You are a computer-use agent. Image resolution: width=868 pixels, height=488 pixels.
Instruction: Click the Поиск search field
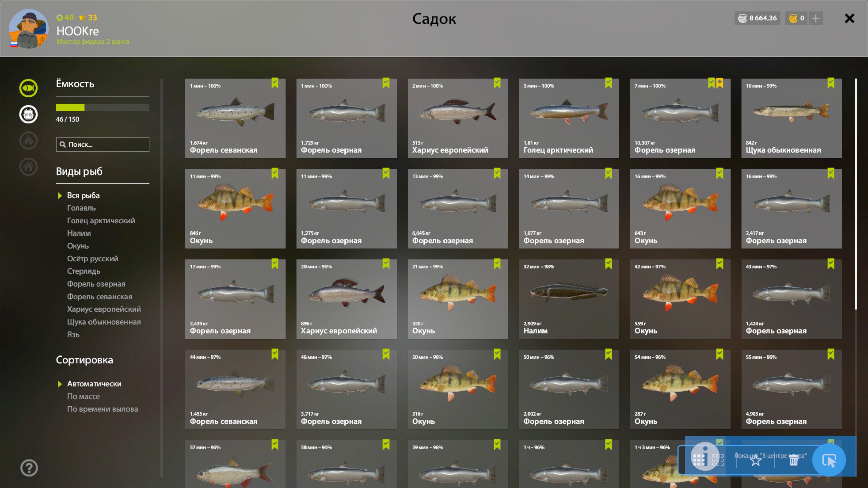tap(102, 144)
